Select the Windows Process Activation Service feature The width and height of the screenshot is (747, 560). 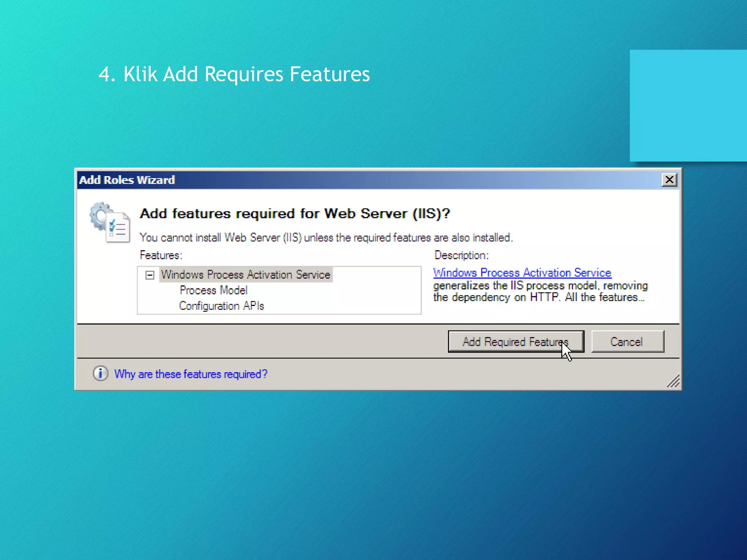pyautogui.click(x=245, y=275)
